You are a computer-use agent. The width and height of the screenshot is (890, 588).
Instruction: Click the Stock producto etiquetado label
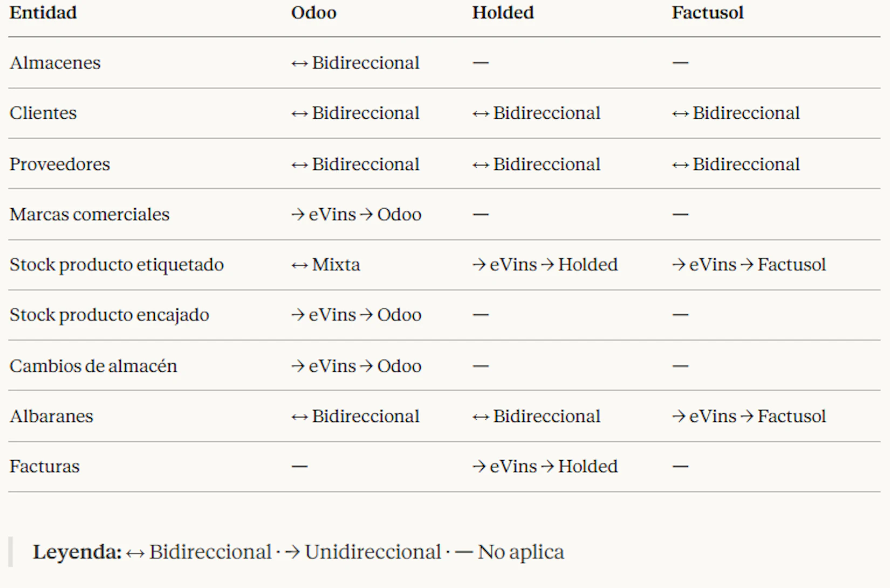tap(117, 264)
